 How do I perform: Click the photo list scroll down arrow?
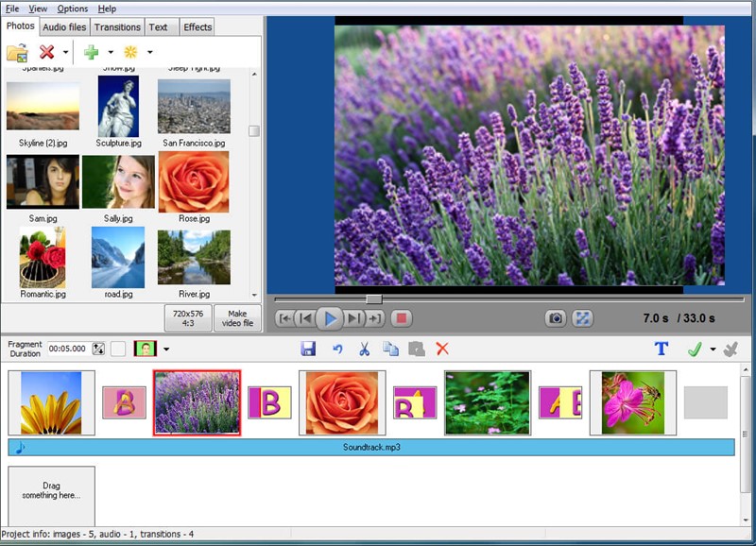tap(254, 295)
